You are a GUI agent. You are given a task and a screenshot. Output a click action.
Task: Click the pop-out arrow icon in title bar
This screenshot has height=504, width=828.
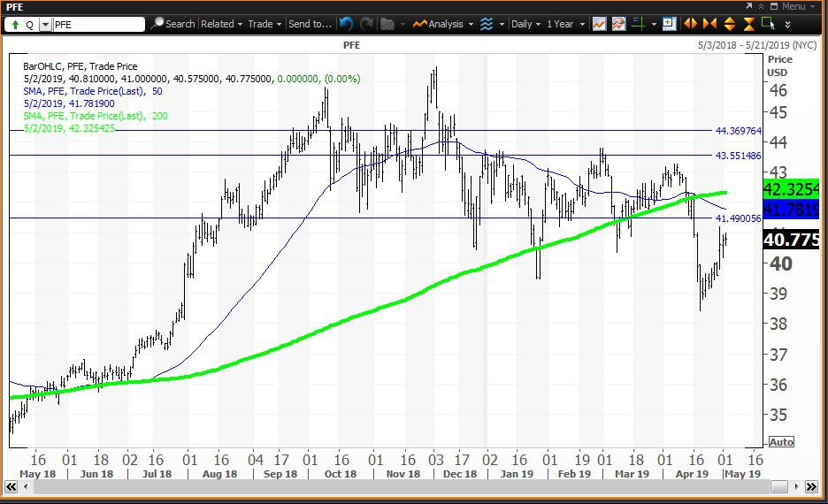click(748, 6)
